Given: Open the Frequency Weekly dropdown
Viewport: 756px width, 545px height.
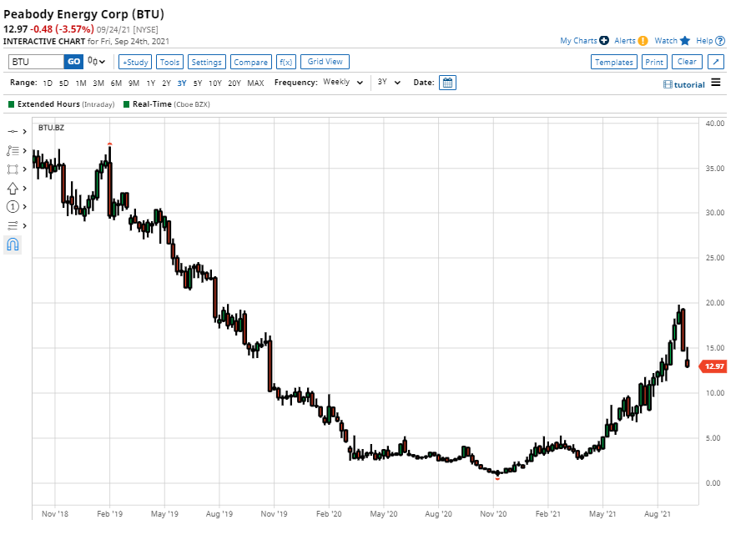Looking at the screenshot, I should pyautogui.click(x=343, y=83).
